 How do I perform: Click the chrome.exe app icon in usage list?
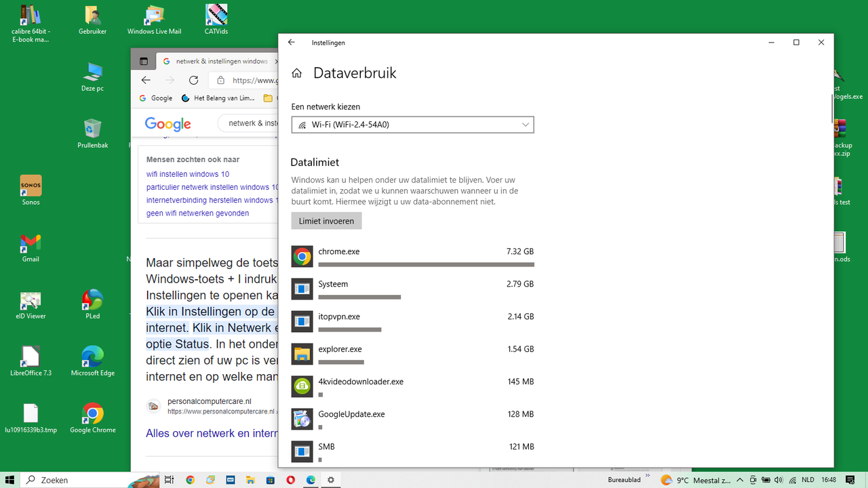click(x=302, y=256)
